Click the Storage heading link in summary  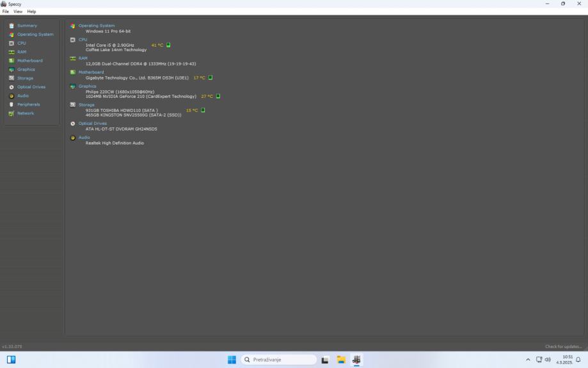click(86, 105)
